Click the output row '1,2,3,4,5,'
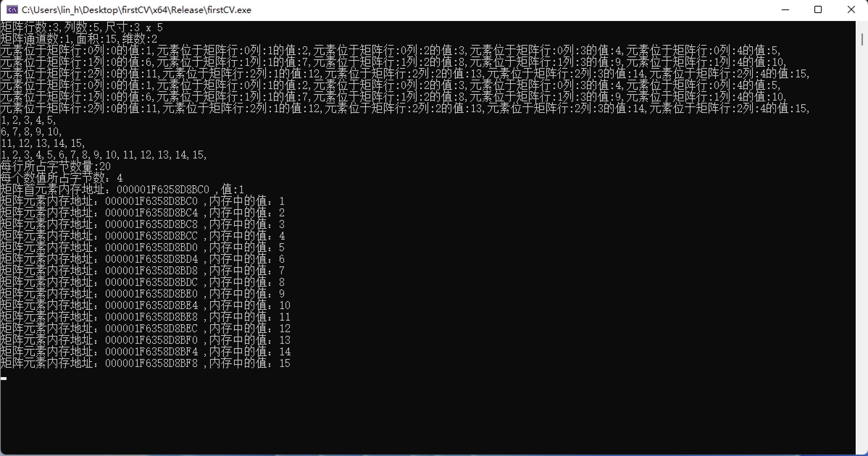 [28, 120]
